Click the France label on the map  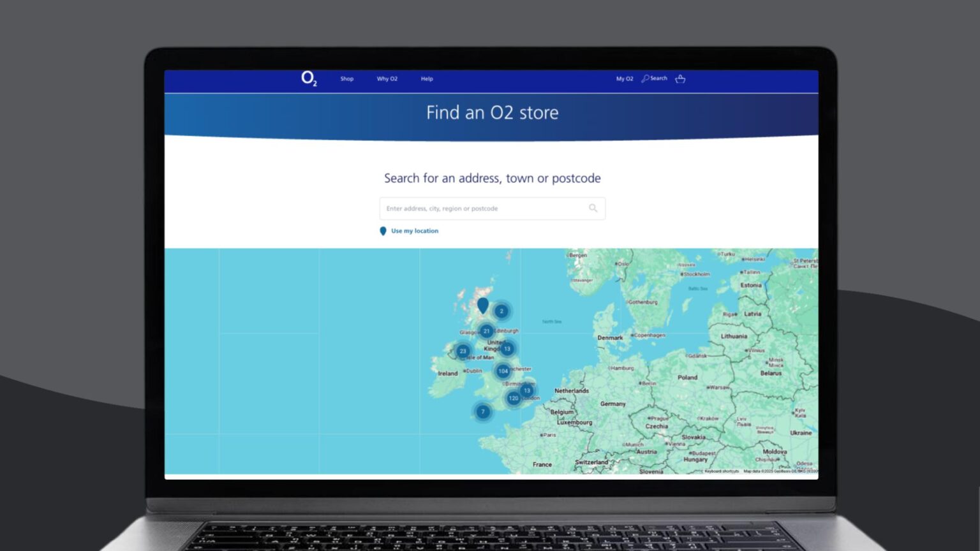(x=542, y=464)
